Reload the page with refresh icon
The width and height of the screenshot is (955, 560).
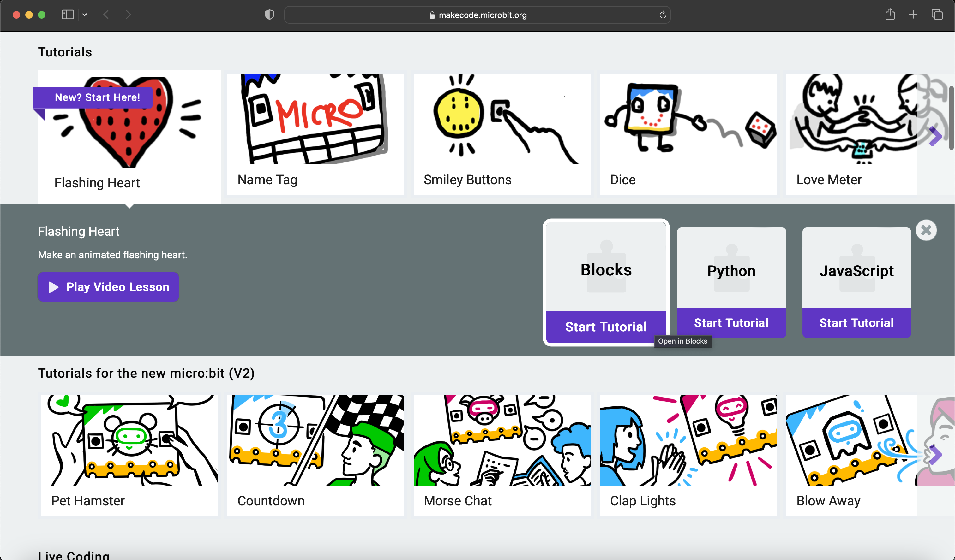click(x=663, y=15)
